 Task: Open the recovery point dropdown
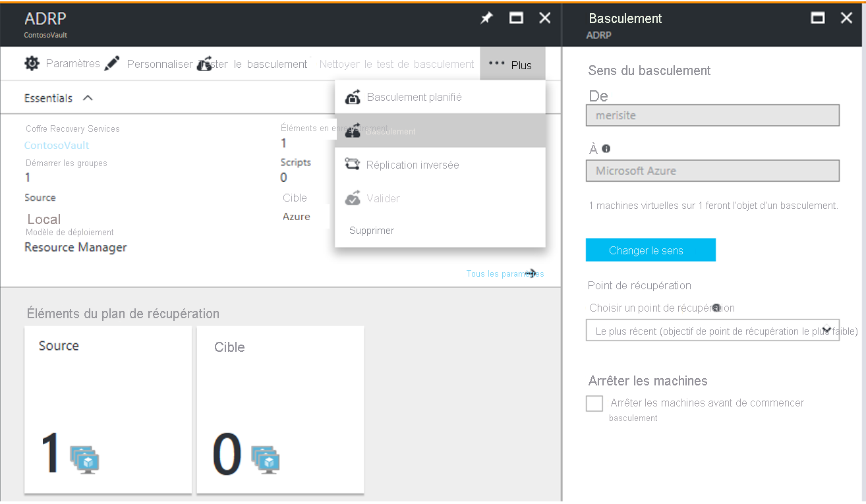point(712,331)
